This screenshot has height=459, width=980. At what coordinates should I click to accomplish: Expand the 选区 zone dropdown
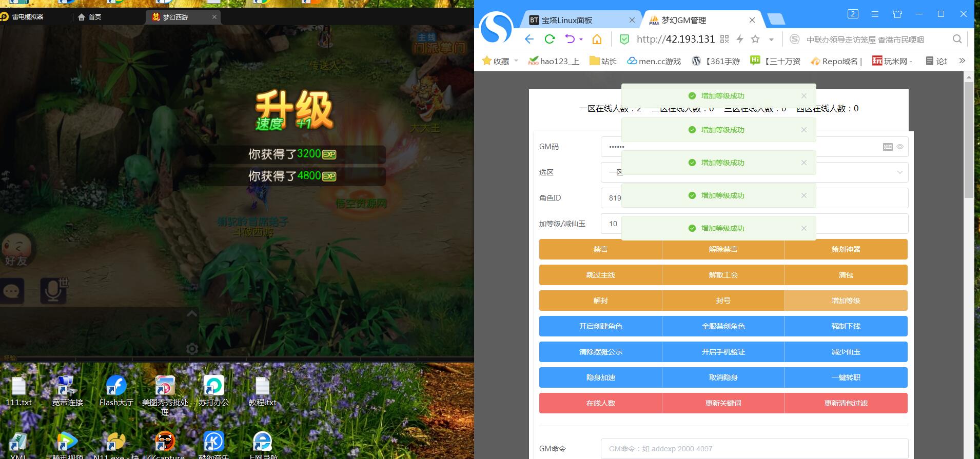click(x=899, y=172)
